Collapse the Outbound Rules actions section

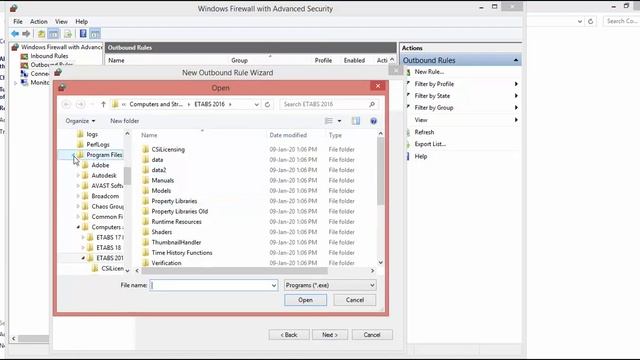pos(516,60)
